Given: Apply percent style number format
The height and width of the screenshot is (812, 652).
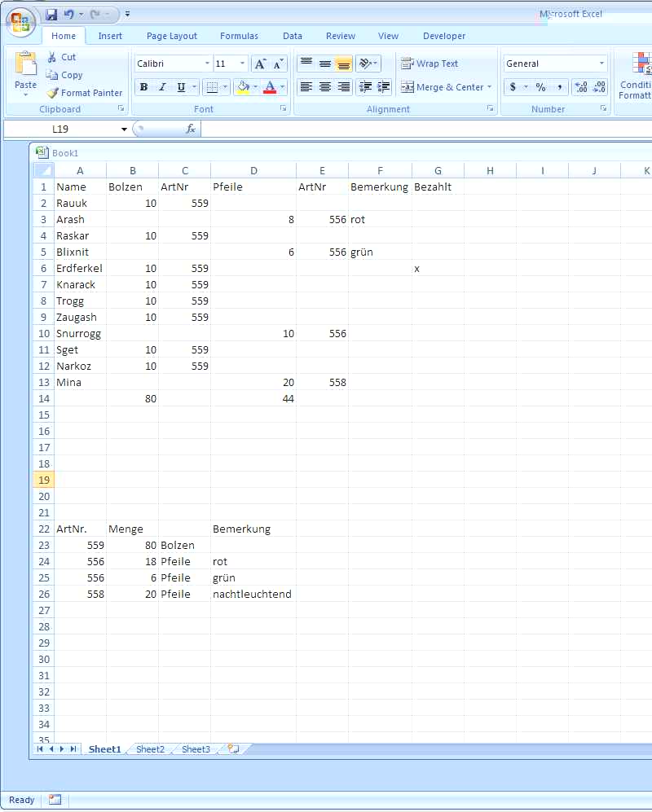Looking at the screenshot, I should 540,87.
